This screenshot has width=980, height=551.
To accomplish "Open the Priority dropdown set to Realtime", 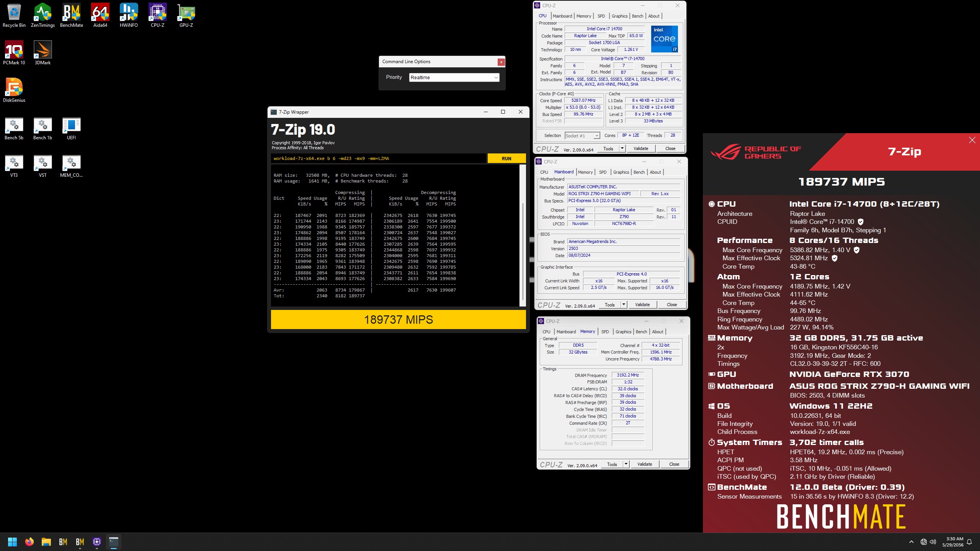I will (x=454, y=77).
